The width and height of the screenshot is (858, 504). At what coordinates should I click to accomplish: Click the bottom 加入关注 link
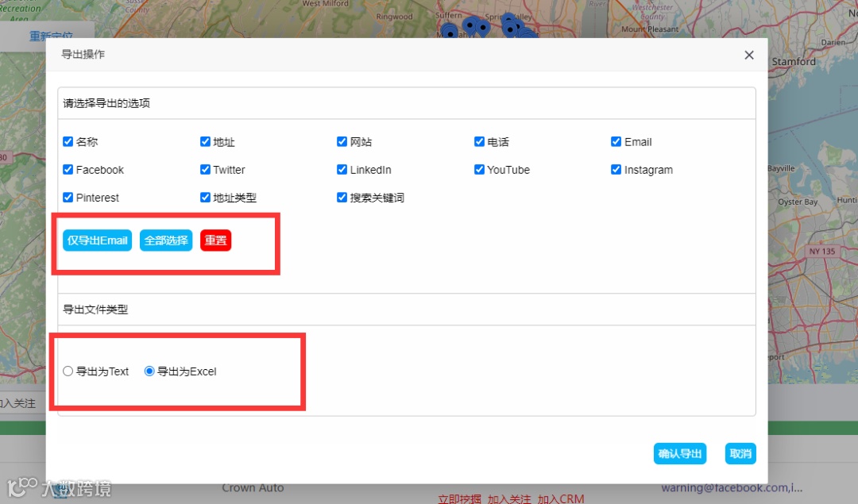[509, 498]
